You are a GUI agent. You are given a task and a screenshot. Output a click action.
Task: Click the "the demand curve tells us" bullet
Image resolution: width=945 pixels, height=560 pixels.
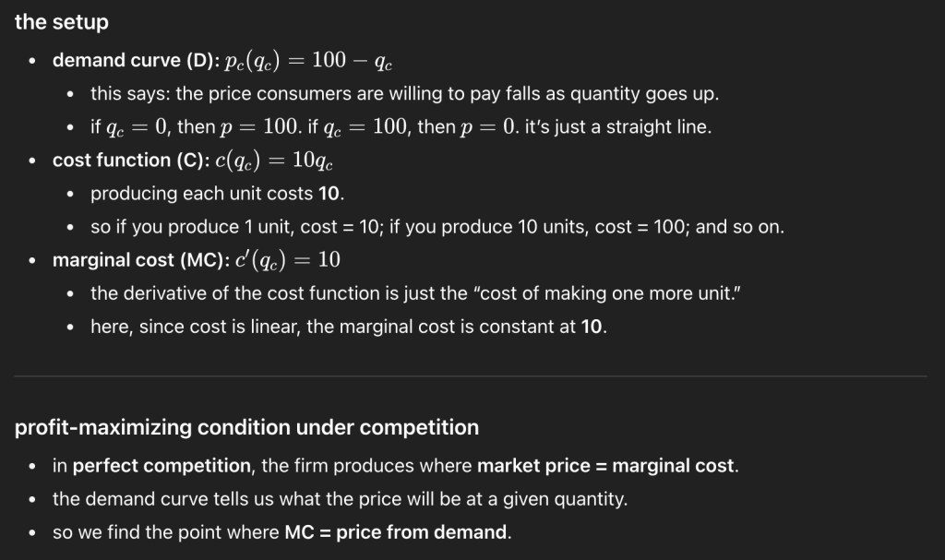[340, 499]
